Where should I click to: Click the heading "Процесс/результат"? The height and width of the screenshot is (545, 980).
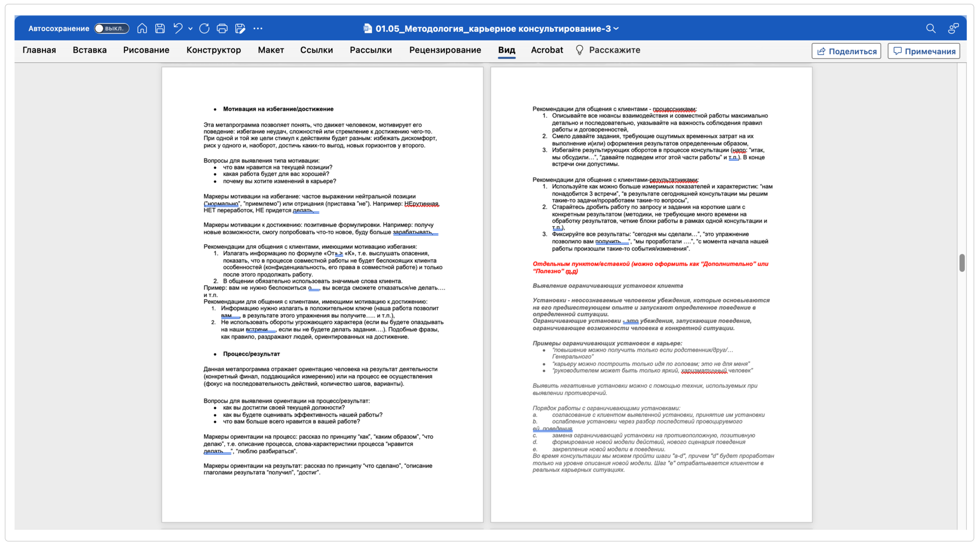251,353
